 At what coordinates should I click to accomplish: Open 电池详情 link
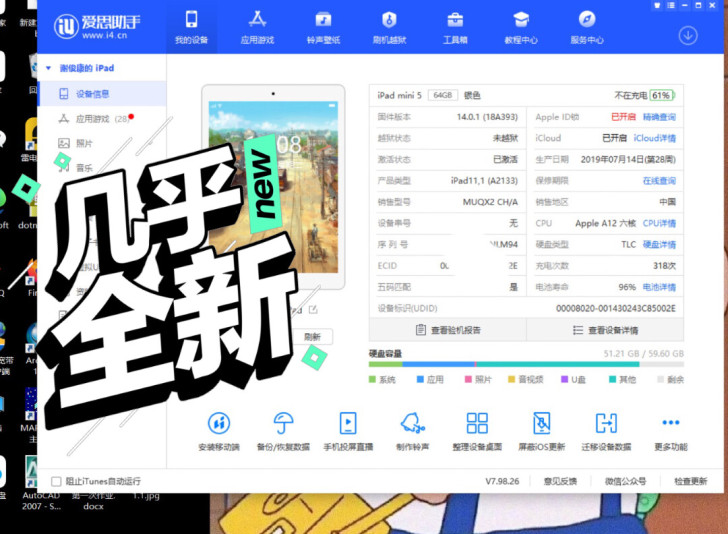click(x=659, y=287)
